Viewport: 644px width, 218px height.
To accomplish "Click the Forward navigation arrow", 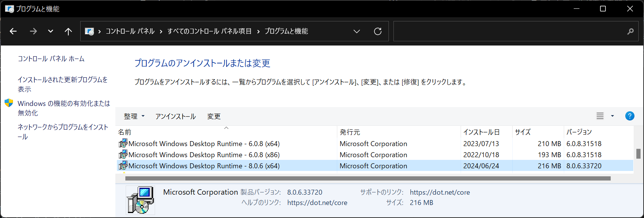I will (33, 31).
